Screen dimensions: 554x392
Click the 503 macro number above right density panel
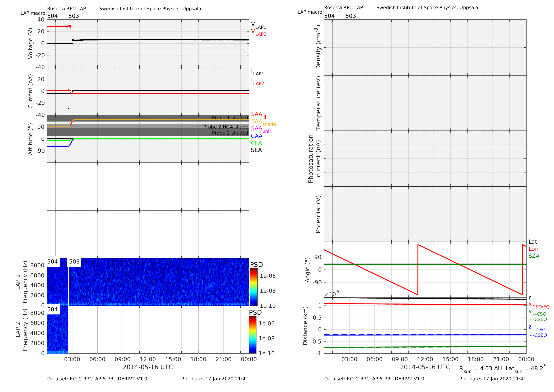[350, 16]
